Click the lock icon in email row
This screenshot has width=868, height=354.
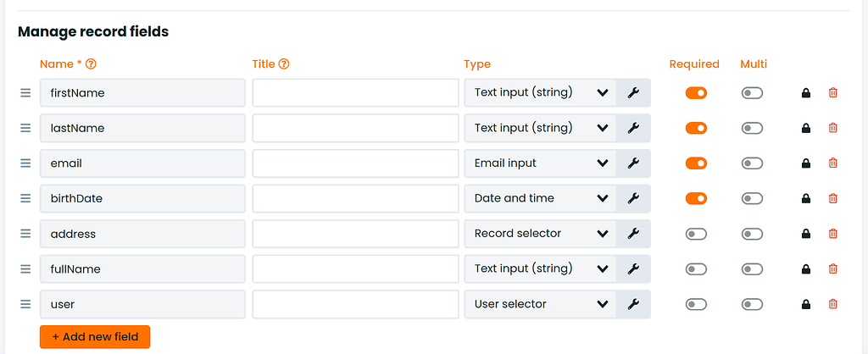pos(806,163)
